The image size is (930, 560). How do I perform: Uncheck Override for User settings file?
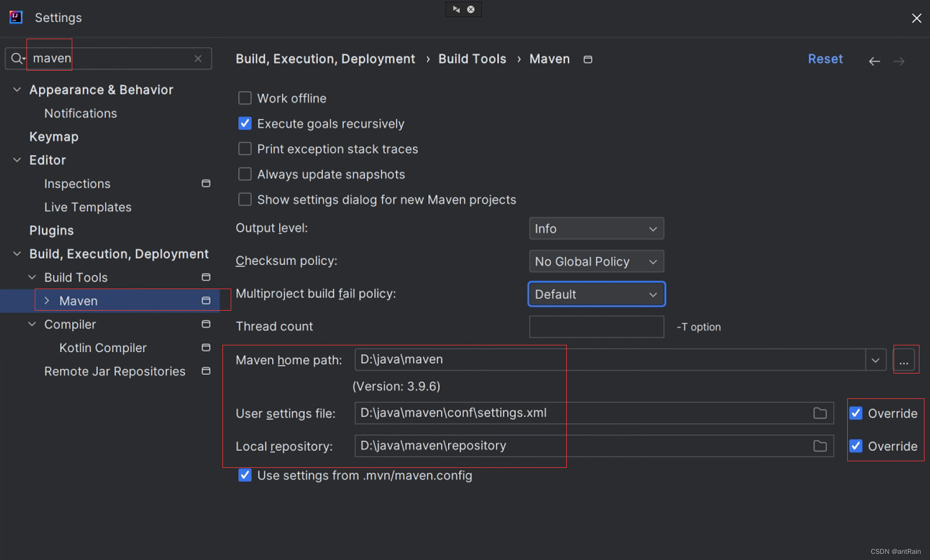(x=856, y=413)
